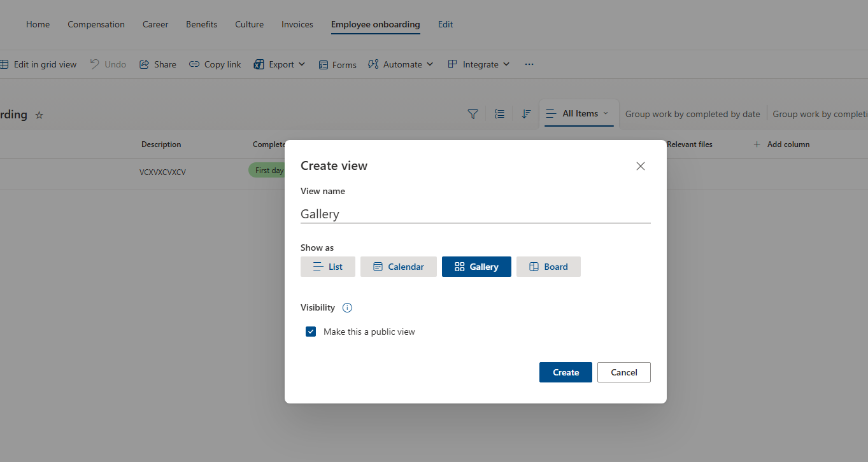
Task: Click the Create button
Action: [x=566, y=372]
